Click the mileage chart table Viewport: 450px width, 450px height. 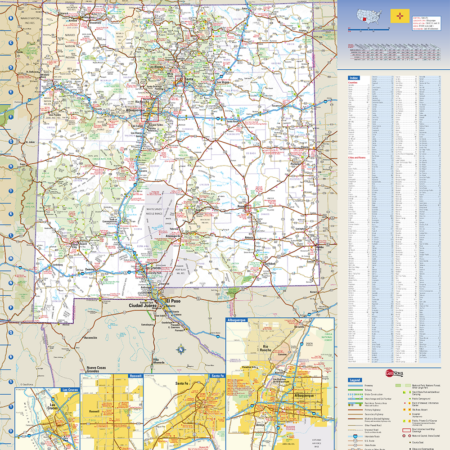point(394,52)
